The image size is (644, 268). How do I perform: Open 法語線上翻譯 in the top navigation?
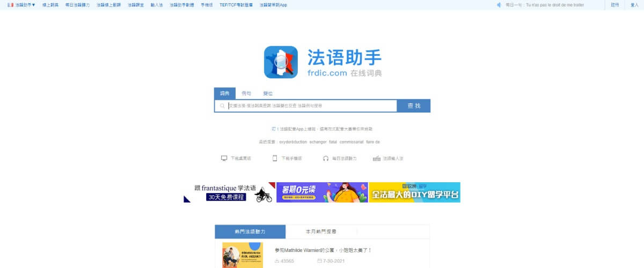coord(109,5)
